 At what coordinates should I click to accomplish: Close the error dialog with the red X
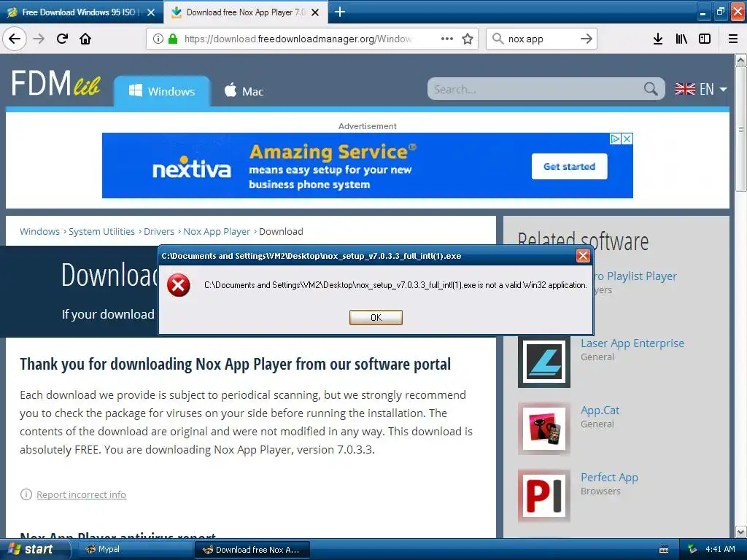tap(583, 256)
